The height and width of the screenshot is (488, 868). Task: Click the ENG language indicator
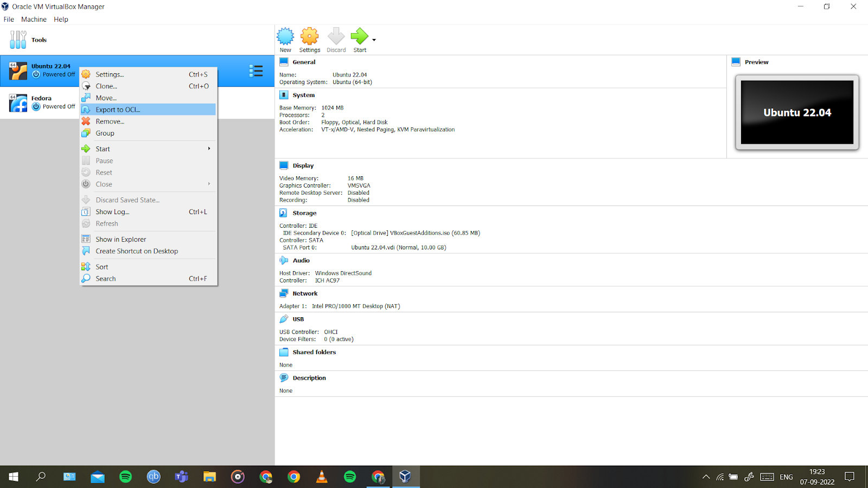[786, 477]
